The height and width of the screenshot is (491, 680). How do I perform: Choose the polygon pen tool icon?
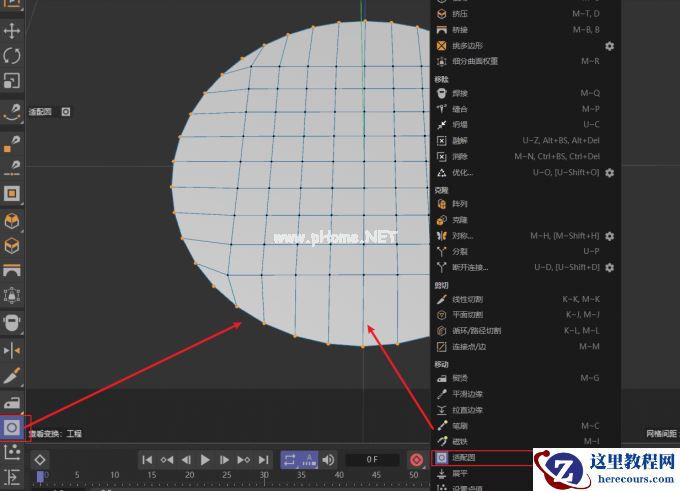click(12, 144)
